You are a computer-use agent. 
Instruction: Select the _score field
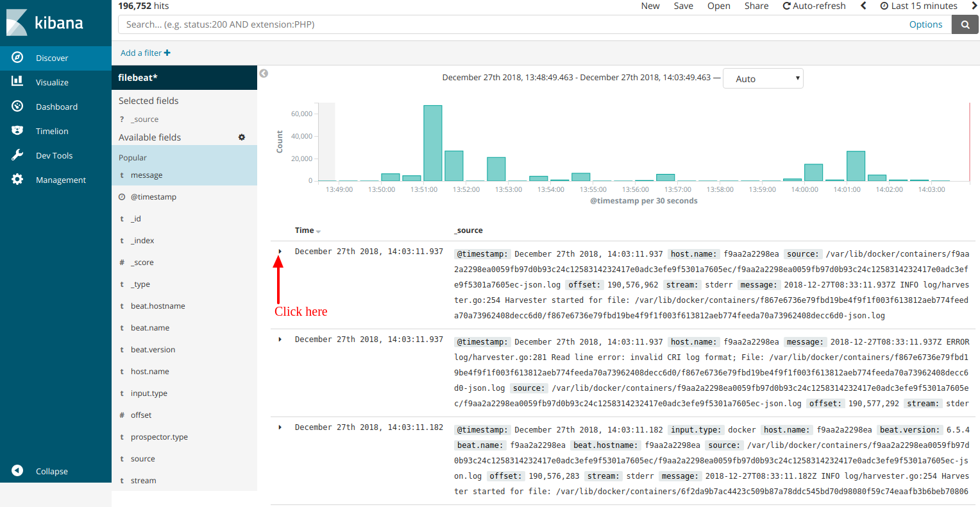tap(142, 262)
